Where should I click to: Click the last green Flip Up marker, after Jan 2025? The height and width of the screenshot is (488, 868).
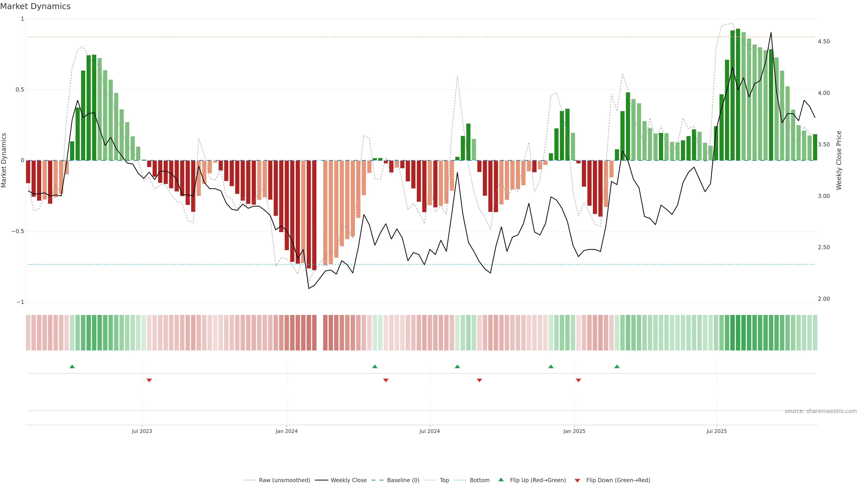[x=617, y=366]
